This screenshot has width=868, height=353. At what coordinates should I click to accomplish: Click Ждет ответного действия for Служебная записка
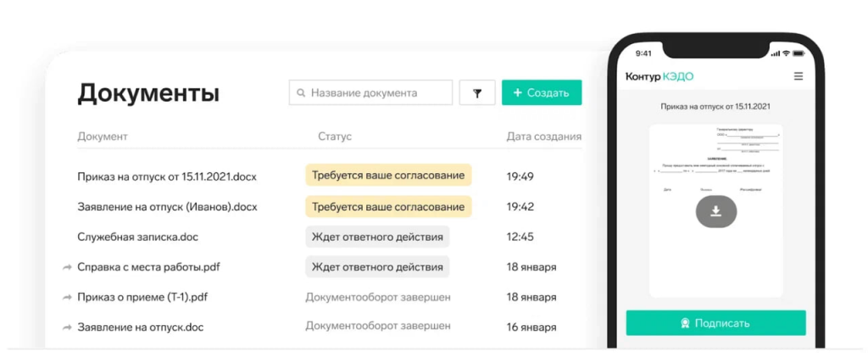[377, 237]
